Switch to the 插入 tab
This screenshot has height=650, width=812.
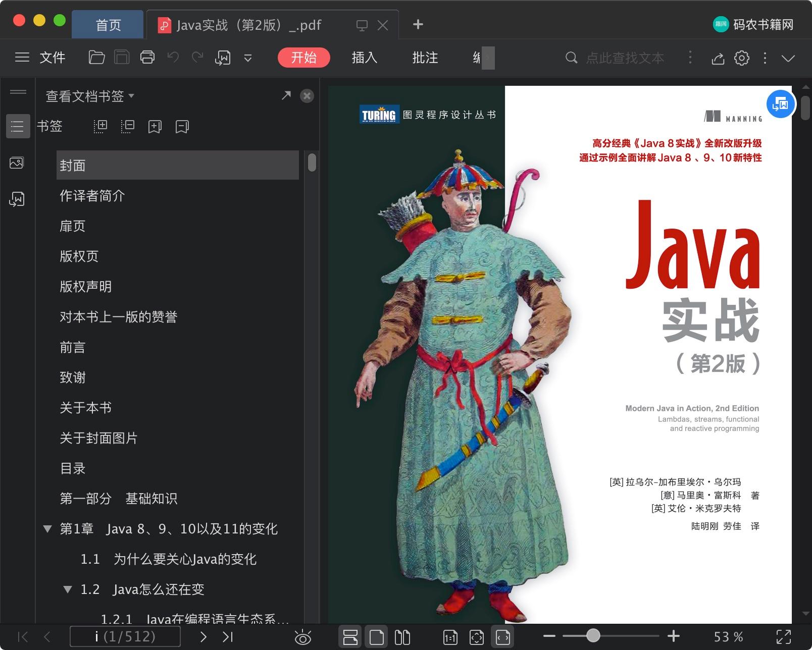364,58
